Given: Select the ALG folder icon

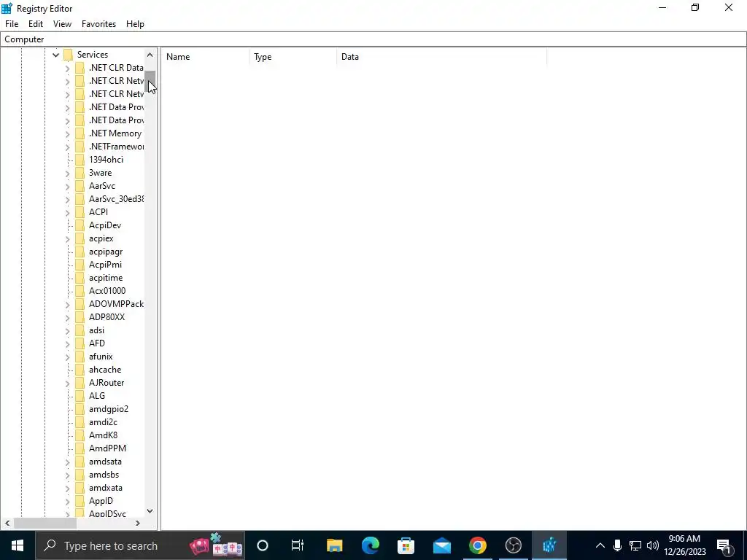Looking at the screenshot, I should (x=80, y=396).
